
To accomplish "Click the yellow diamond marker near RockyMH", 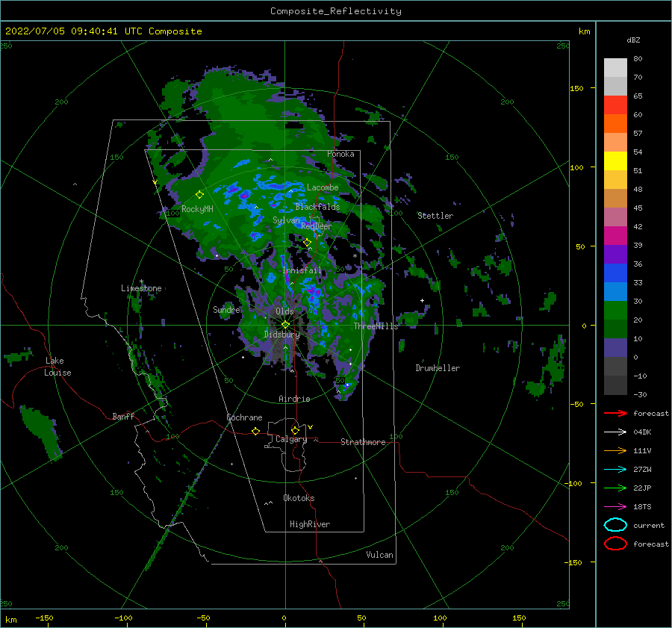I will 199,195.
